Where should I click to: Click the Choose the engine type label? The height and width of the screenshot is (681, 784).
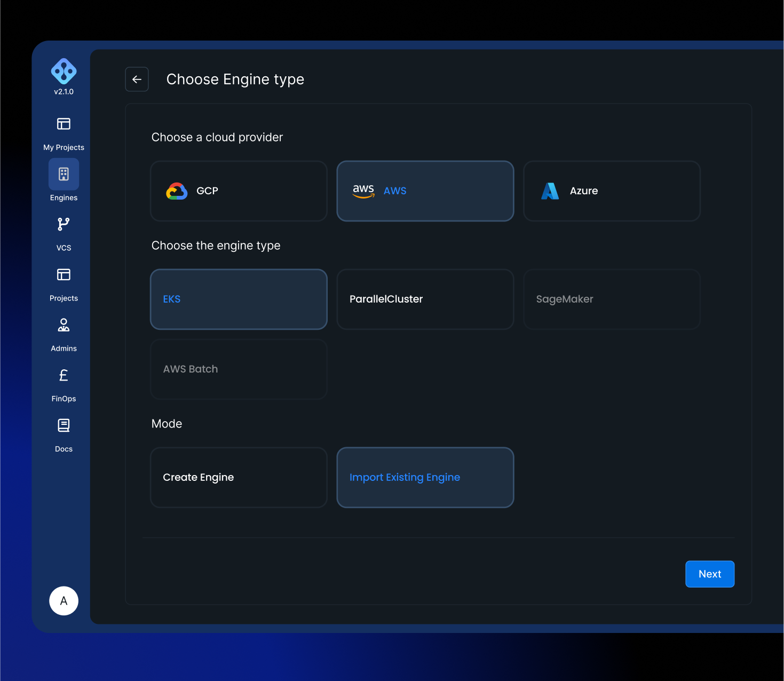pyautogui.click(x=216, y=246)
